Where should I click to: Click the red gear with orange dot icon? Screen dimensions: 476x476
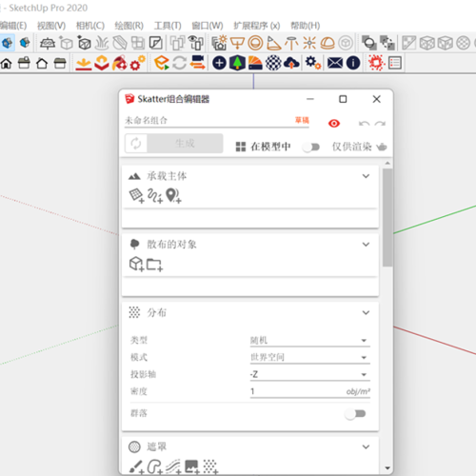pos(137,63)
